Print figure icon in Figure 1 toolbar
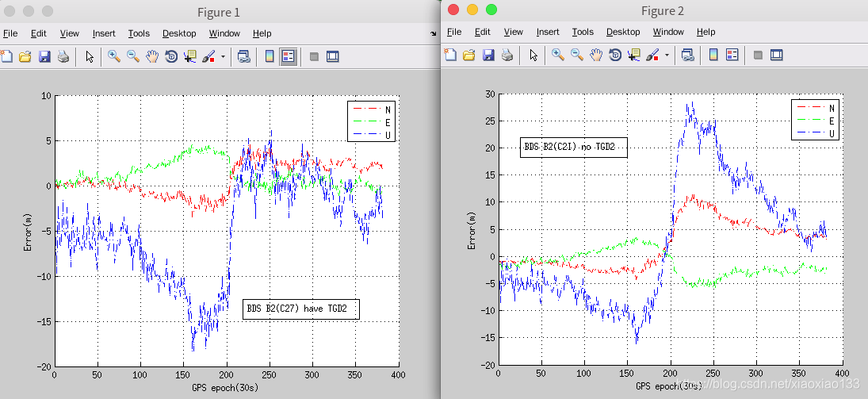 click(x=63, y=56)
